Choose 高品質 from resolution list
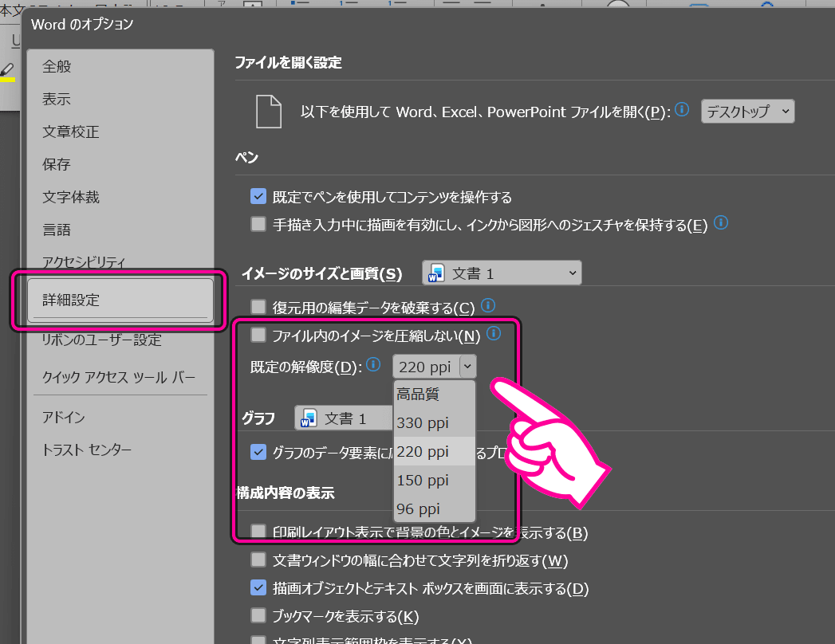This screenshot has width=835, height=644. (x=434, y=395)
